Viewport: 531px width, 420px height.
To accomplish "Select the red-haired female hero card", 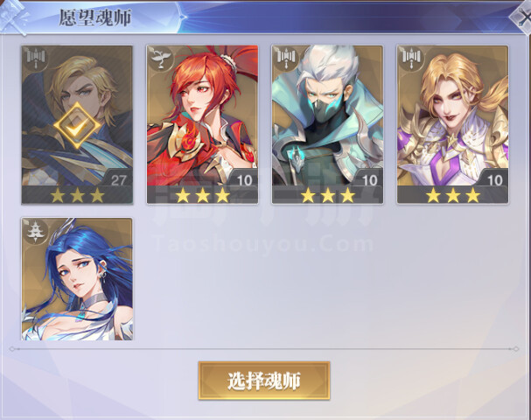I will pyautogui.click(x=202, y=125).
